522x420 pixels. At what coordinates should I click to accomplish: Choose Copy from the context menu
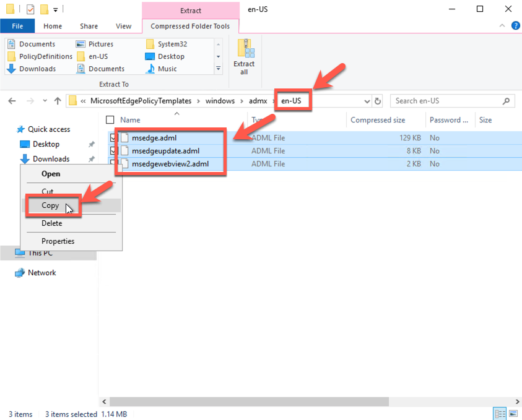tap(50, 206)
